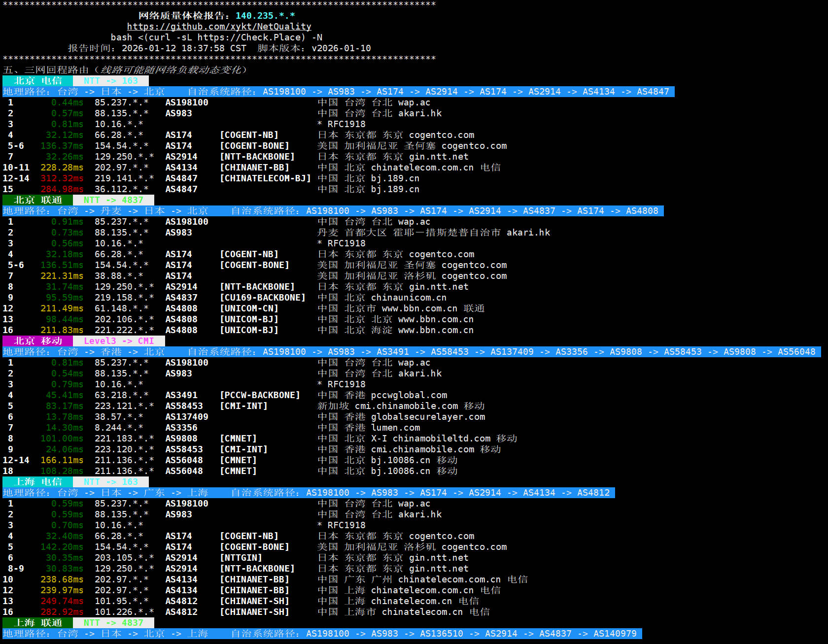Click the [PCCW-BACKBONE] network tag

(260, 395)
